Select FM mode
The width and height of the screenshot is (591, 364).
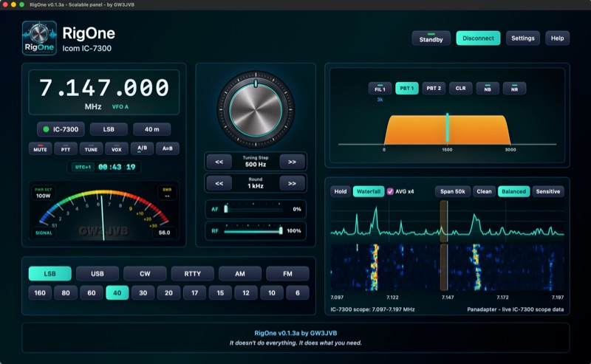click(x=287, y=274)
